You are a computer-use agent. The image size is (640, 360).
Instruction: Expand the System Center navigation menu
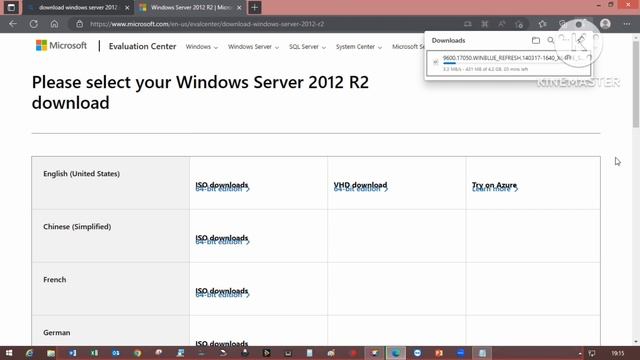point(359,47)
